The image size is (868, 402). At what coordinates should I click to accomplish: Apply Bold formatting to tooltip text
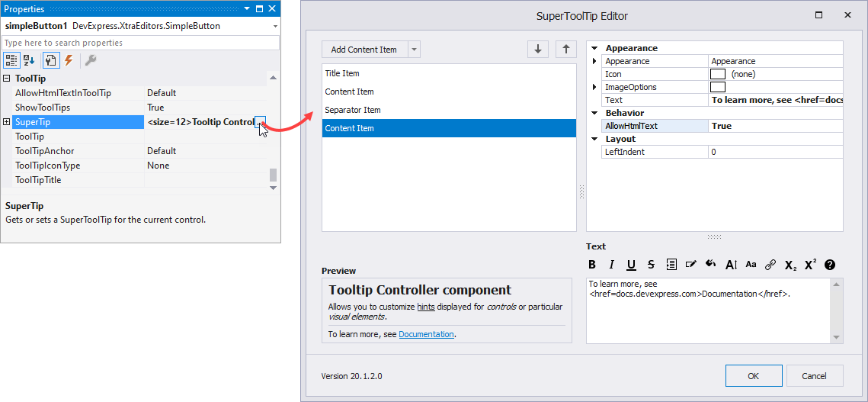tap(592, 265)
